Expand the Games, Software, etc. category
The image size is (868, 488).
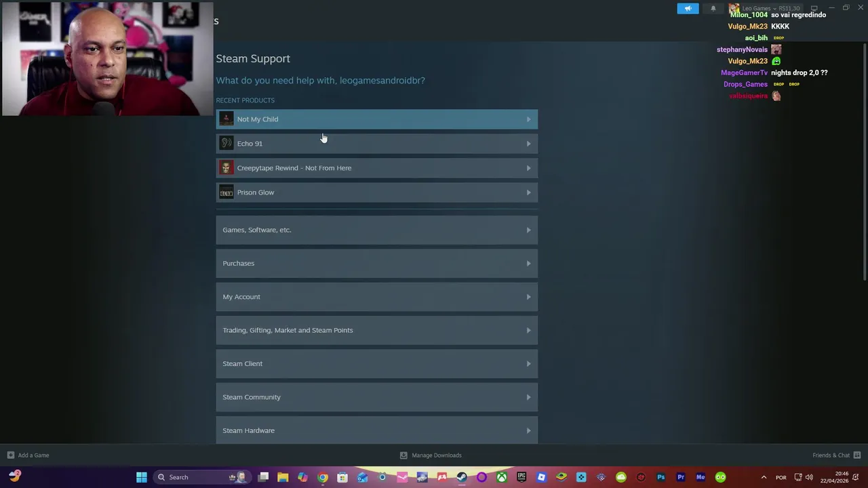click(376, 230)
